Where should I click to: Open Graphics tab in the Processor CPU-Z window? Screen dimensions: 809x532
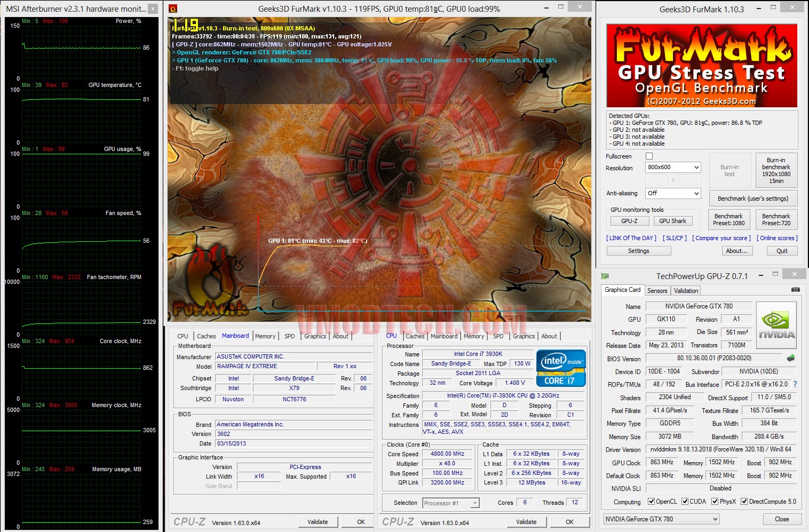[524, 336]
